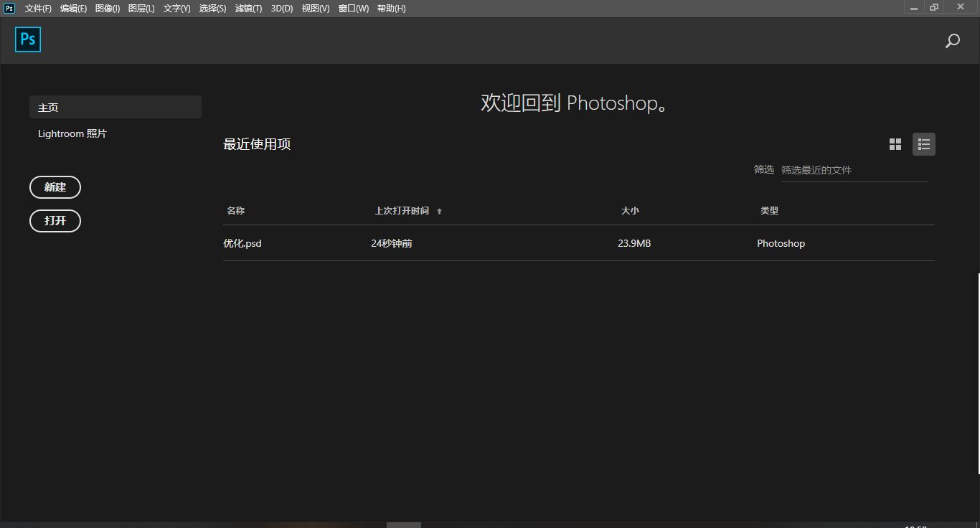Click the small Ps icon in title bar
The width and height of the screenshot is (980, 528).
[9, 8]
